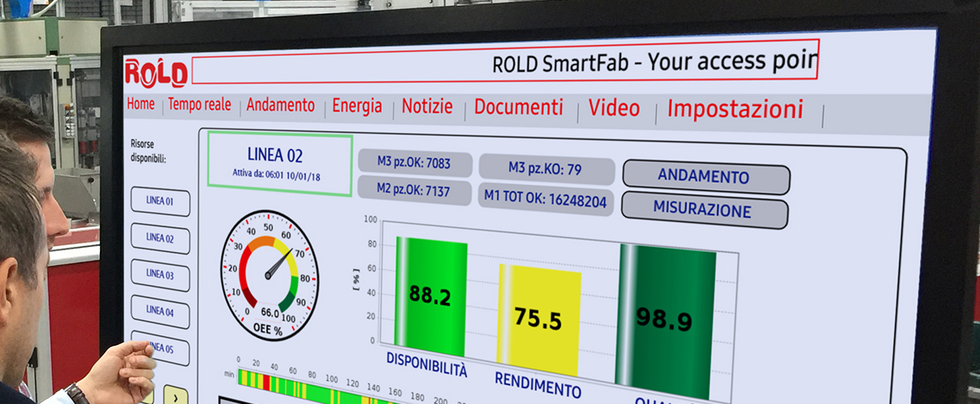Select LINEA 05 resource

click(x=161, y=349)
